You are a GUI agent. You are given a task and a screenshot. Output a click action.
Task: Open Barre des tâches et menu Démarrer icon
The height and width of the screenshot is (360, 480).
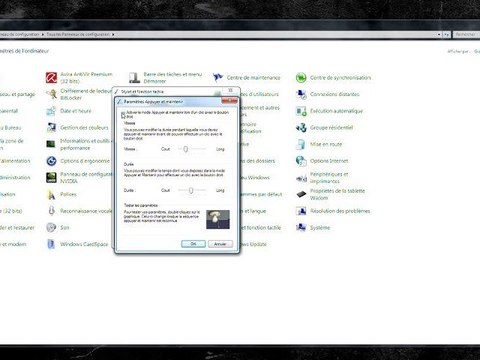click(134, 78)
